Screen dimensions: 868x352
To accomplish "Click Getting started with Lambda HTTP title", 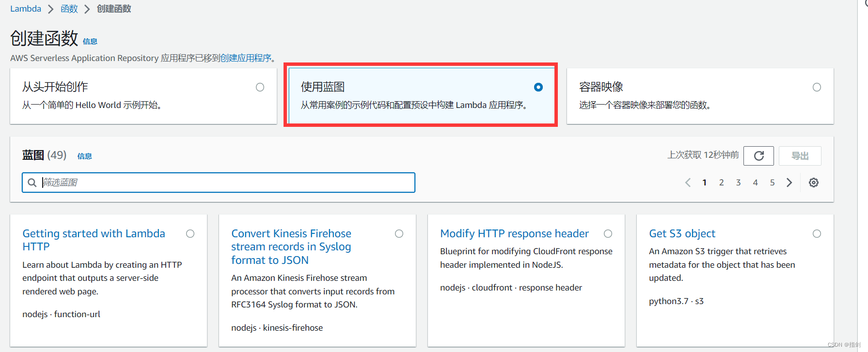I will coord(94,240).
